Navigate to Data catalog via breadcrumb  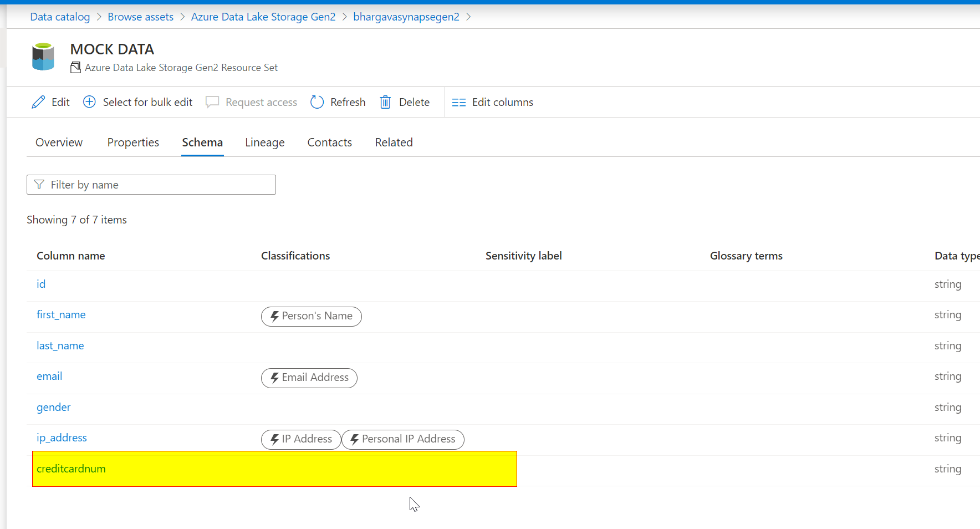point(59,17)
